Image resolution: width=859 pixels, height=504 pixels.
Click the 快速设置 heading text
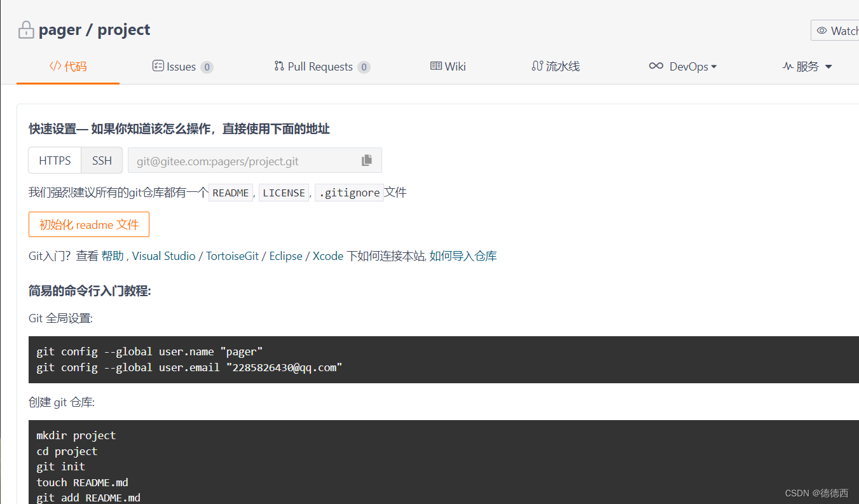coord(179,129)
